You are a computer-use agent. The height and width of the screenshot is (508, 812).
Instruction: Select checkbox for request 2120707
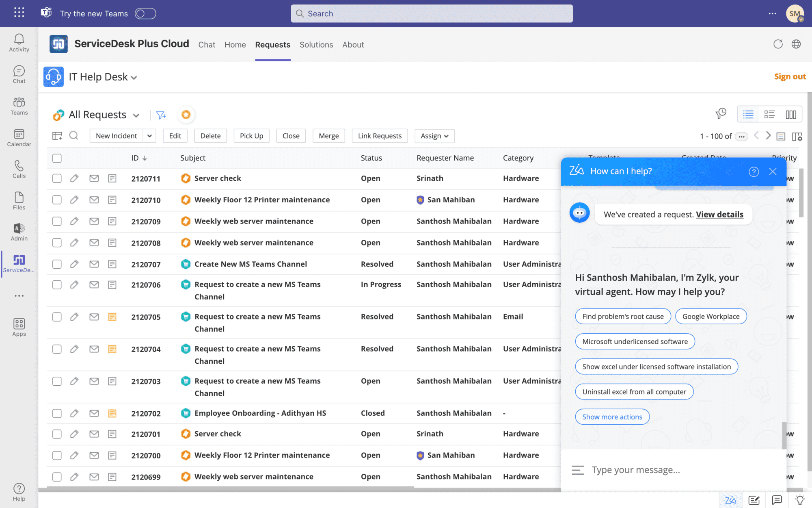[x=57, y=264]
